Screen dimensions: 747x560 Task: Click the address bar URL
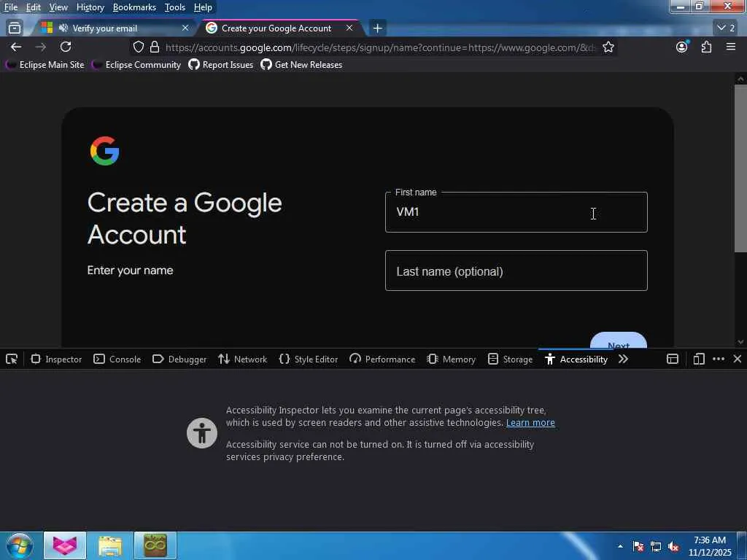pos(380,47)
